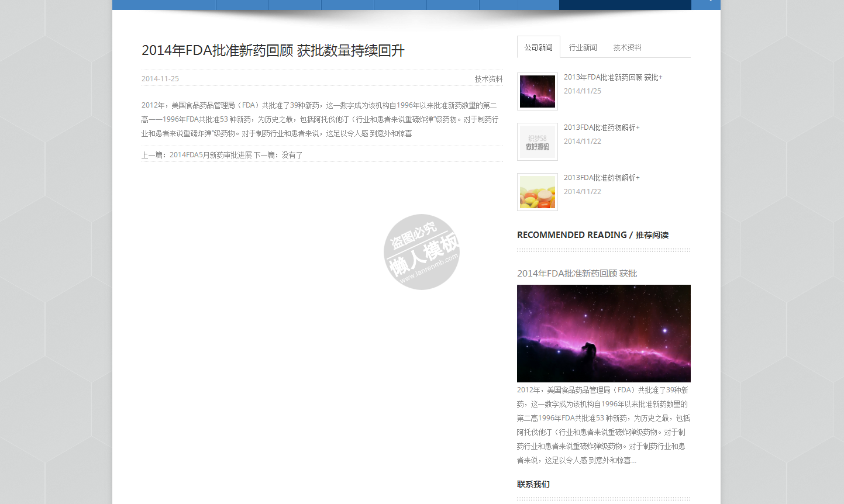Click the RECOMMENDED READING / 推荐阅读 heading

[592, 235]
